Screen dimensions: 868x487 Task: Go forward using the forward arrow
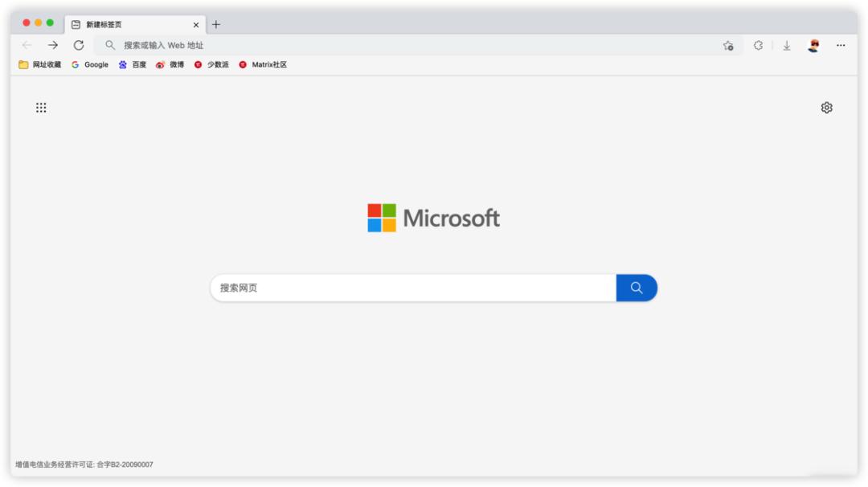[52, 45]
